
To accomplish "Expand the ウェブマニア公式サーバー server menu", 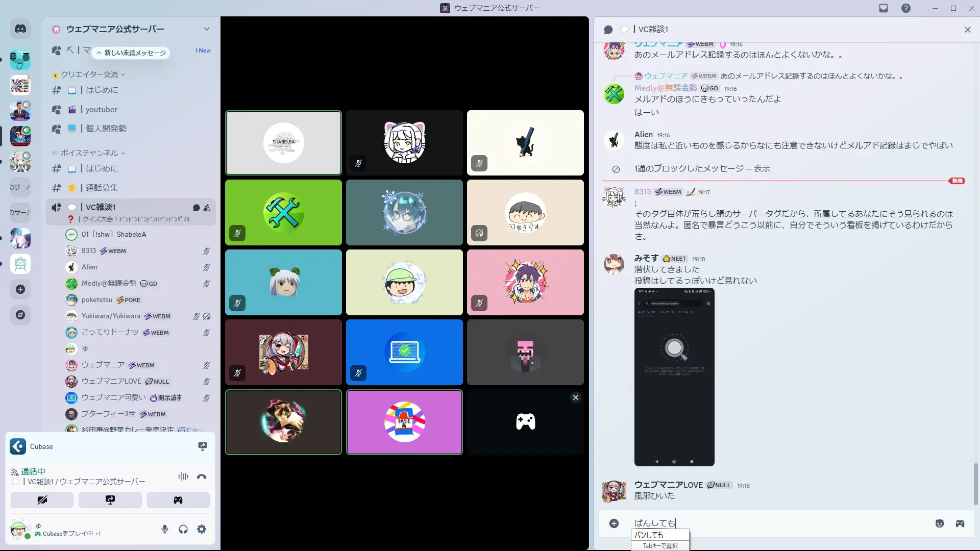I will pyautogui.click(x=206, y=29).
